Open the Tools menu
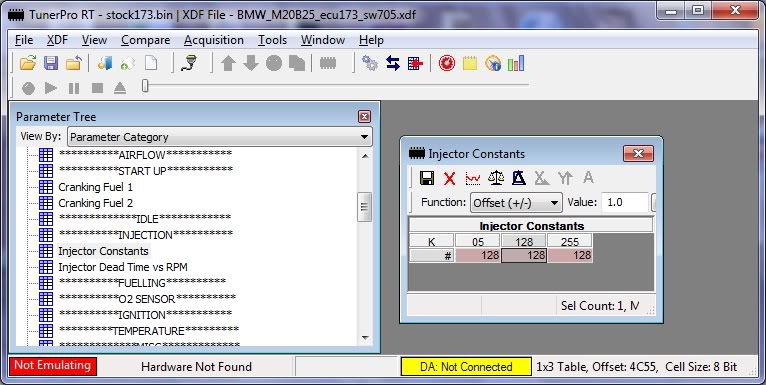This screenshot has width=766, height=385. pyautogui.click(x=272, y=40)
